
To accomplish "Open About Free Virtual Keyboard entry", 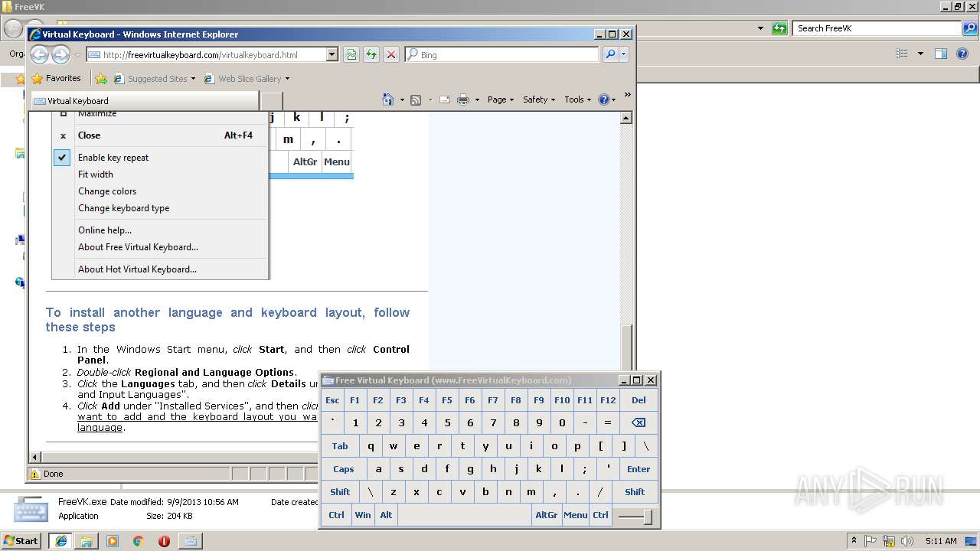I will click(x=160, y=247).
